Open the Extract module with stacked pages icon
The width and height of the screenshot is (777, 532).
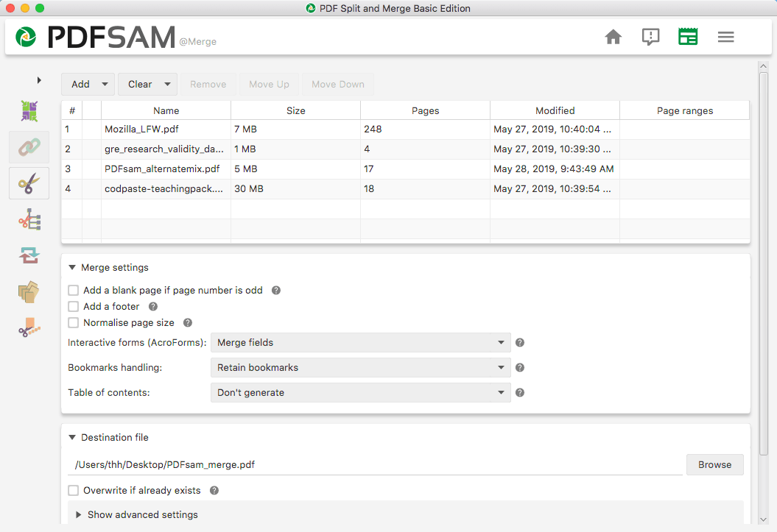(x=29, y=291)
